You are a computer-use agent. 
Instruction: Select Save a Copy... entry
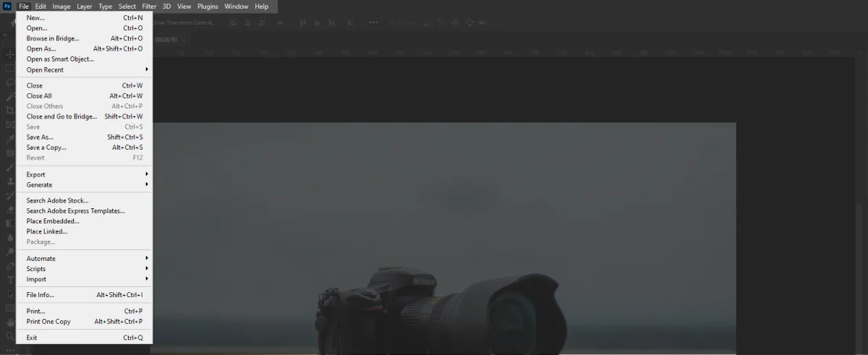[x=46, y=147]
